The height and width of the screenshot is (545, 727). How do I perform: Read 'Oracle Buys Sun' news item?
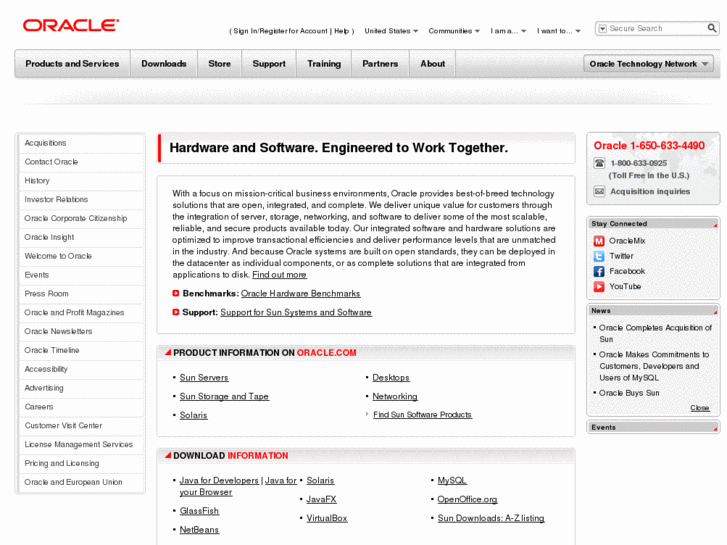pyautogui.click(x=629, y=393)
